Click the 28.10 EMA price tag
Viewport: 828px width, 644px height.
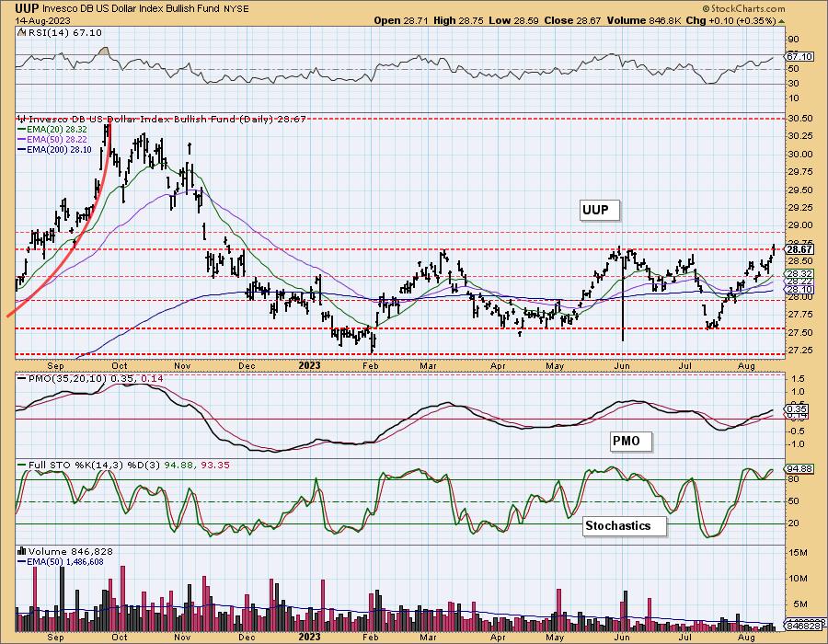coord(799,290)
